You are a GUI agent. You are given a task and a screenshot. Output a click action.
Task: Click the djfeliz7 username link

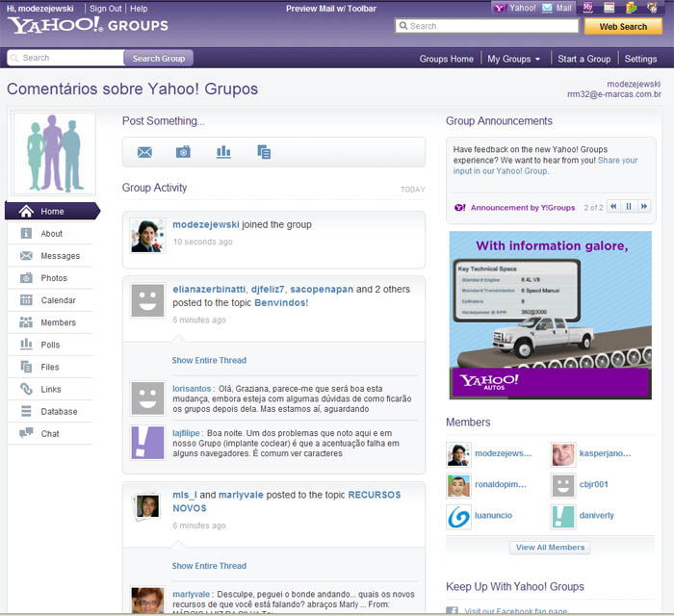coord(268,290)
